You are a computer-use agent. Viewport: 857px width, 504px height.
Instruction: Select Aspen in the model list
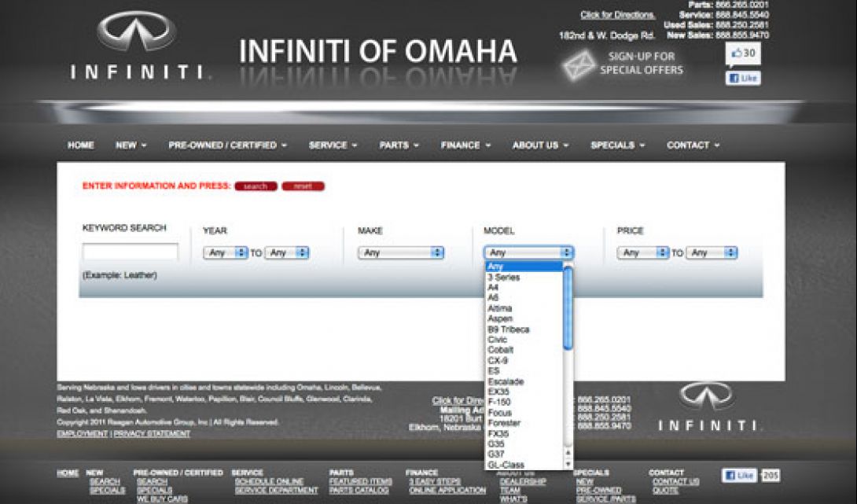click(524, 318)
